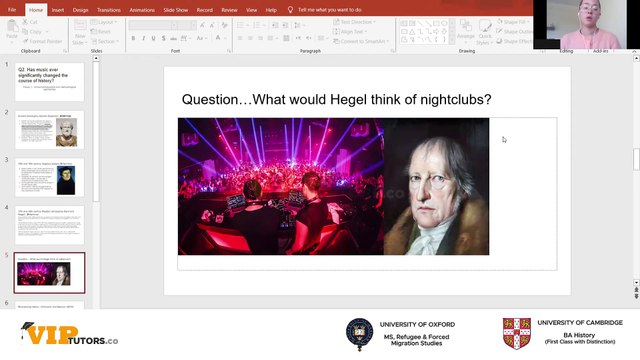Align text left icon
This screenshot has width=640, height=360.
pos(240,38)
